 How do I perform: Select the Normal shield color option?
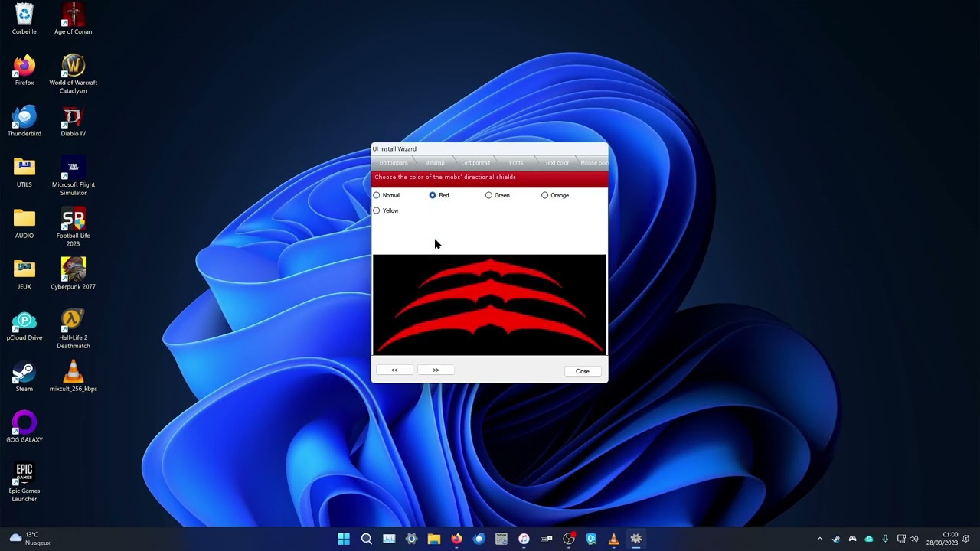pyautogui.click(x=387, y=195)
